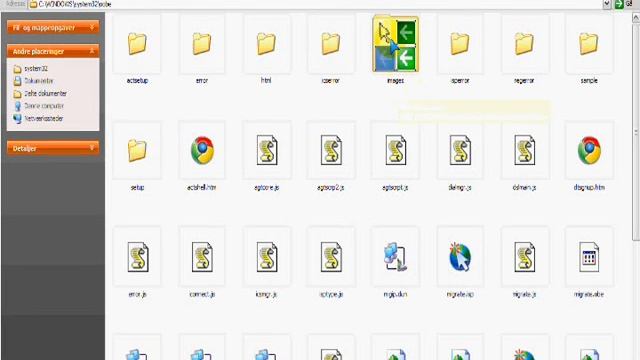
Task: Select the agtcore.js script file
Action: point(267,151)
